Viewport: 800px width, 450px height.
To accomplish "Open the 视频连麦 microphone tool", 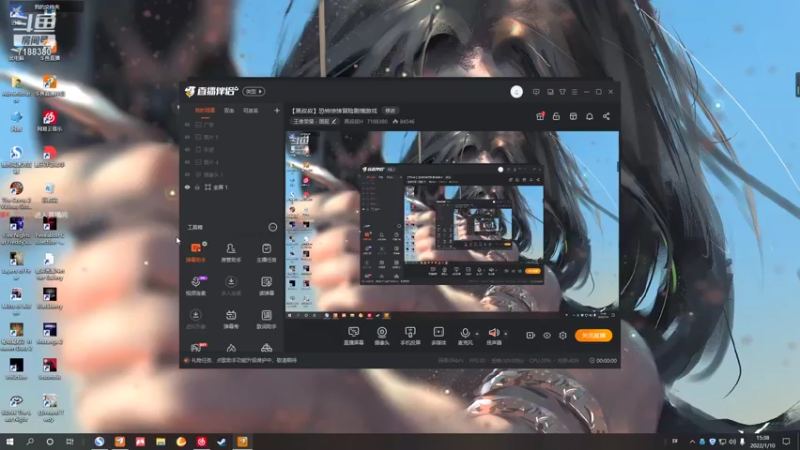I will [x=195, y=286].
